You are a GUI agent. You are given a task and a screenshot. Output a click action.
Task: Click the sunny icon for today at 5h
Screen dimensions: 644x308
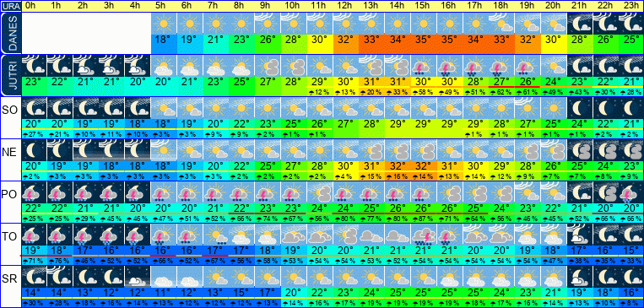coord(164,24)
